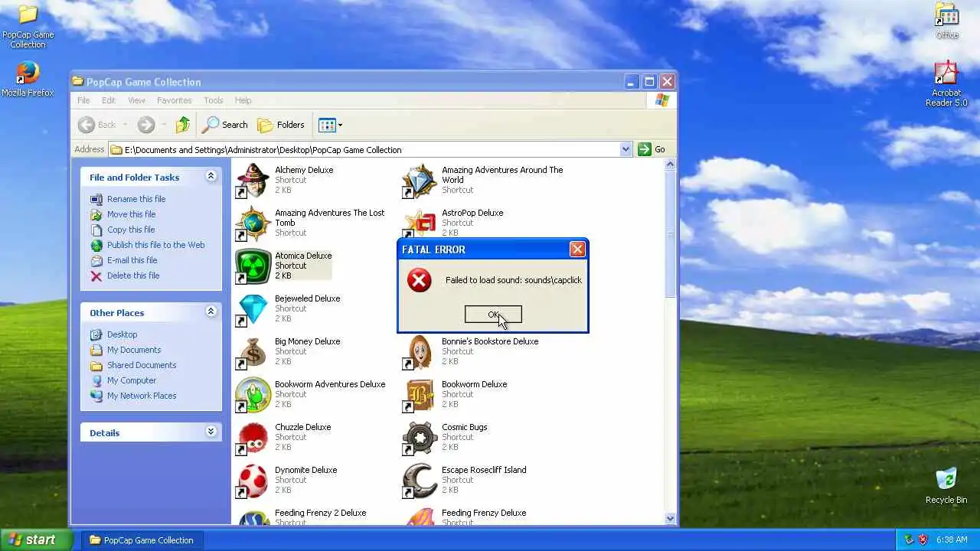Click the red security shield tray icon
This screenshot has height=551, width=980.
[x=923, y=540]
